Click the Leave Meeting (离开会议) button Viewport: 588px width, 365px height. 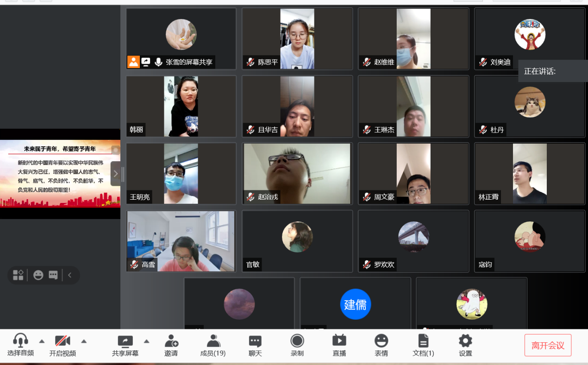(x=548, y=345)
